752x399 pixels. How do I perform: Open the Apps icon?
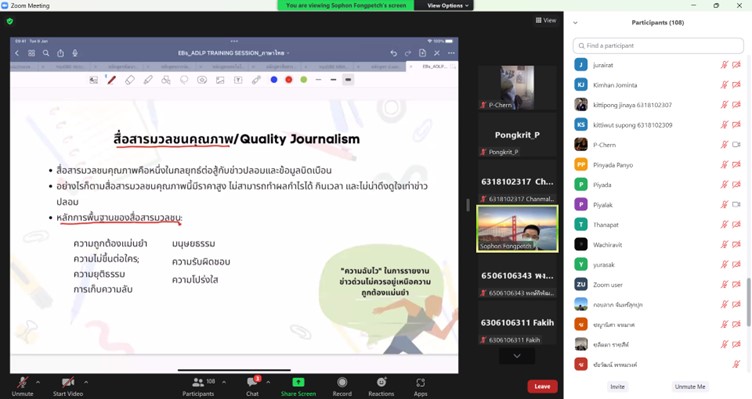click(421, 382)
